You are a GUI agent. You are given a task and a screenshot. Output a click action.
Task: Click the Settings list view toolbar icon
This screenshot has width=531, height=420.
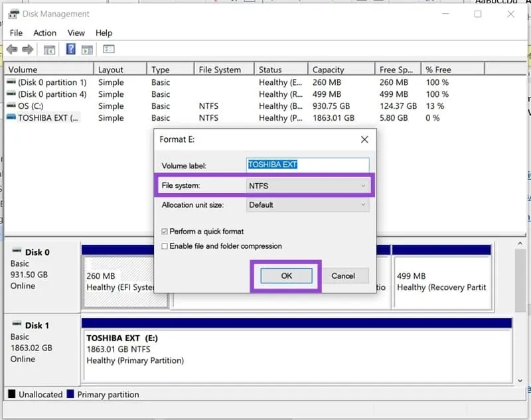coord(109,49)
